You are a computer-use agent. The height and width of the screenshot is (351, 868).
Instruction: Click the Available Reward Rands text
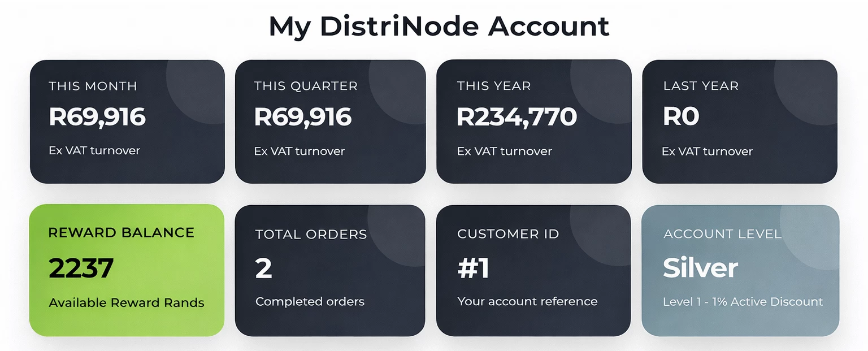[x=127, y=302]
